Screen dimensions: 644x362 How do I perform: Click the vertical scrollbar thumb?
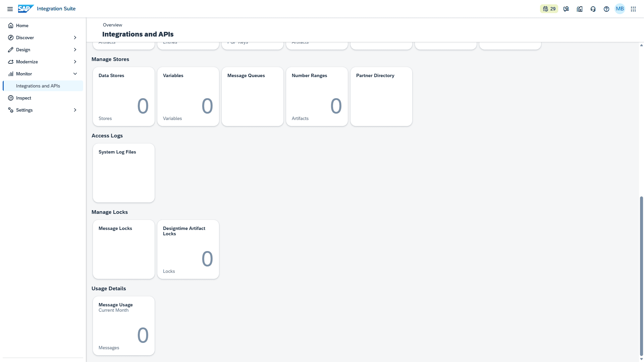pos(641,276)
